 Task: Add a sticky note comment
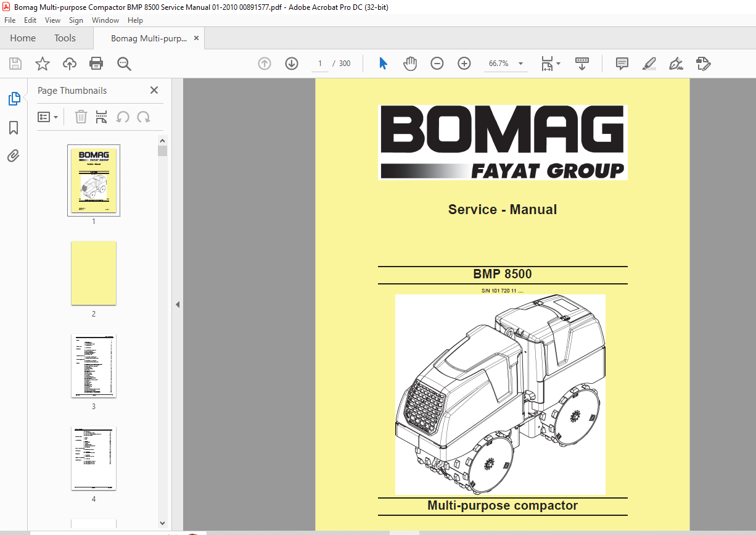point(622,64)
